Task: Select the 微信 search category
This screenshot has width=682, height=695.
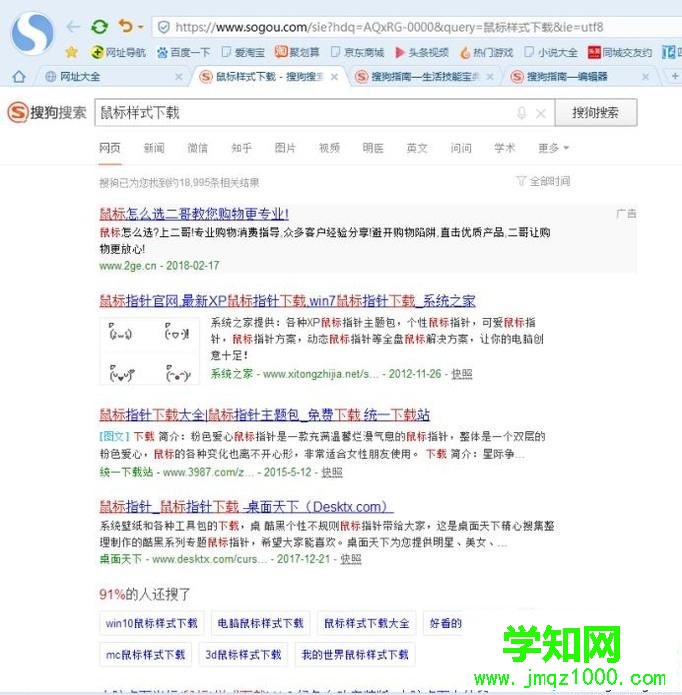Action: pos(198,148)
